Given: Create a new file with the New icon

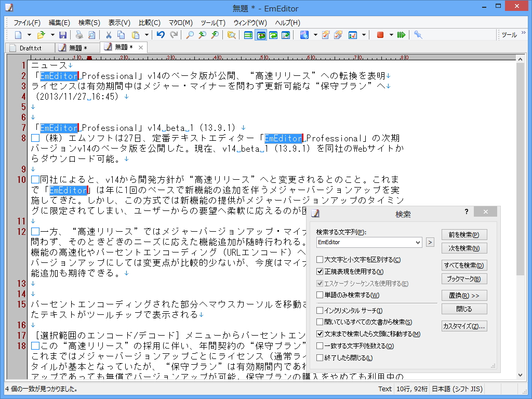Looking at the screenshot, I should click(x=18, y=35).
